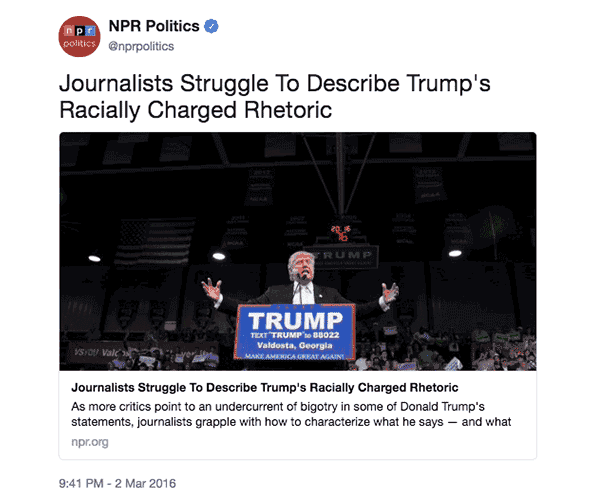Screen dimensions: 600x500
Task: Open the 9:41 PM - 2 Mar 2016 timestamp
Action: (x=117, y=483)
